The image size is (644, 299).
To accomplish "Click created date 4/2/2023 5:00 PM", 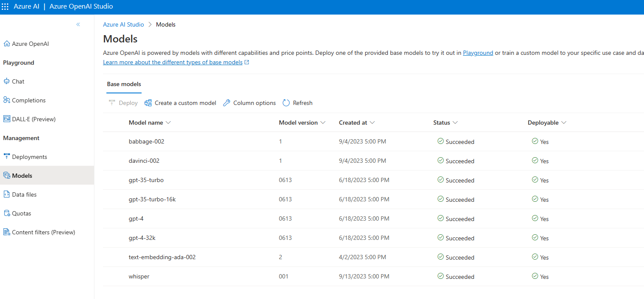I will click(x=363, y=257).
